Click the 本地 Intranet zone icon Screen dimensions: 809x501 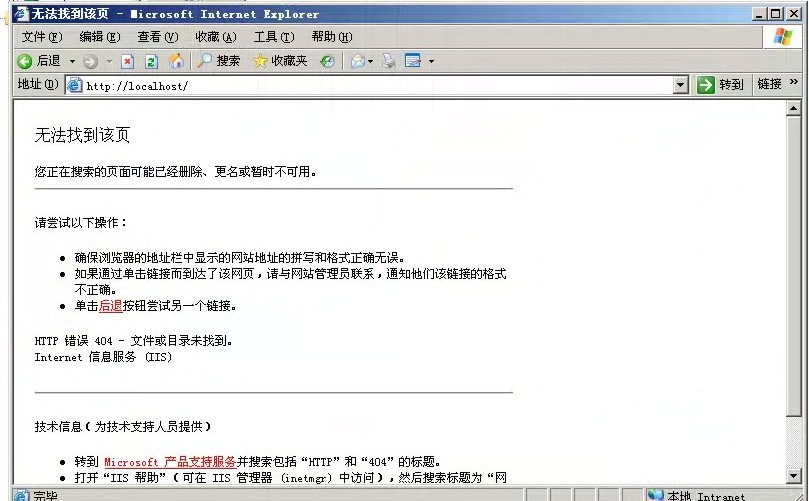pos(655,495)
